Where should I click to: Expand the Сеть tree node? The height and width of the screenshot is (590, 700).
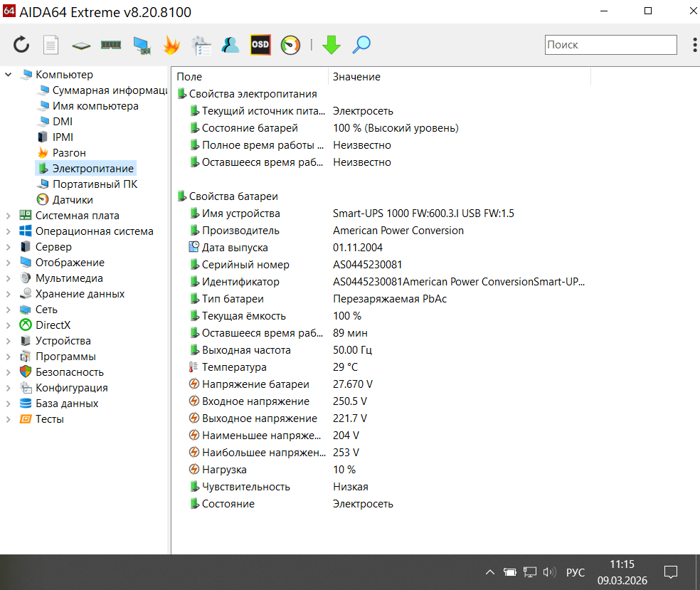coord(8,310)
